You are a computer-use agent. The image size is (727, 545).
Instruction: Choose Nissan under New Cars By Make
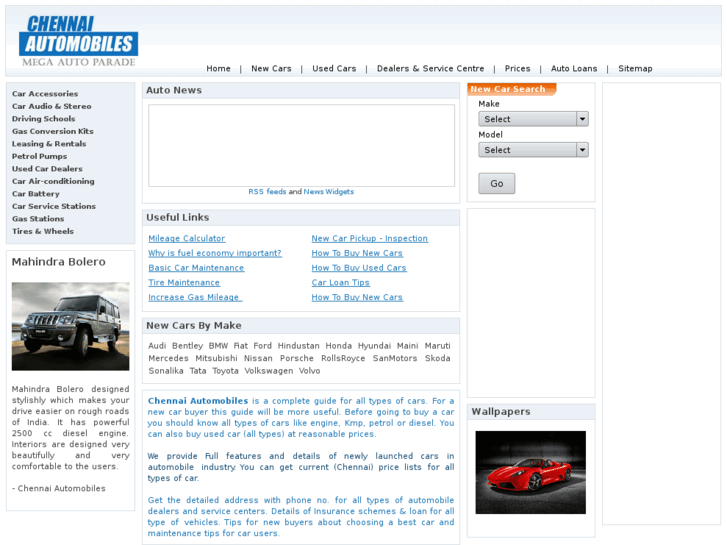tap(258, 359)
